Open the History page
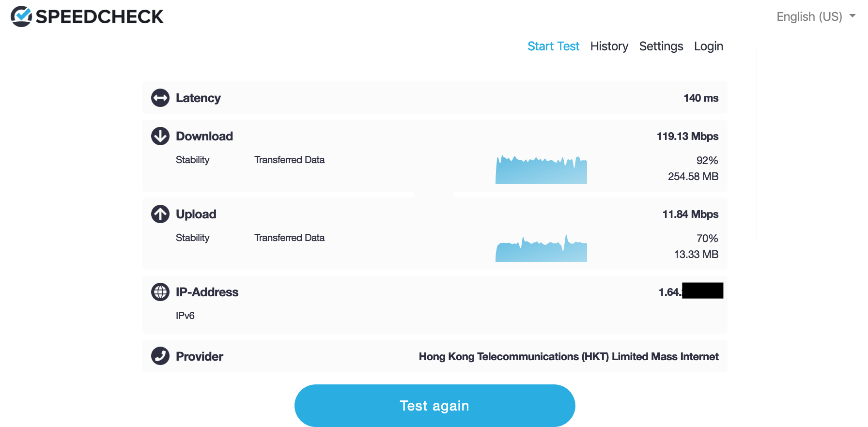The height and width of the screenshot is (427, 868). point(609,46)
